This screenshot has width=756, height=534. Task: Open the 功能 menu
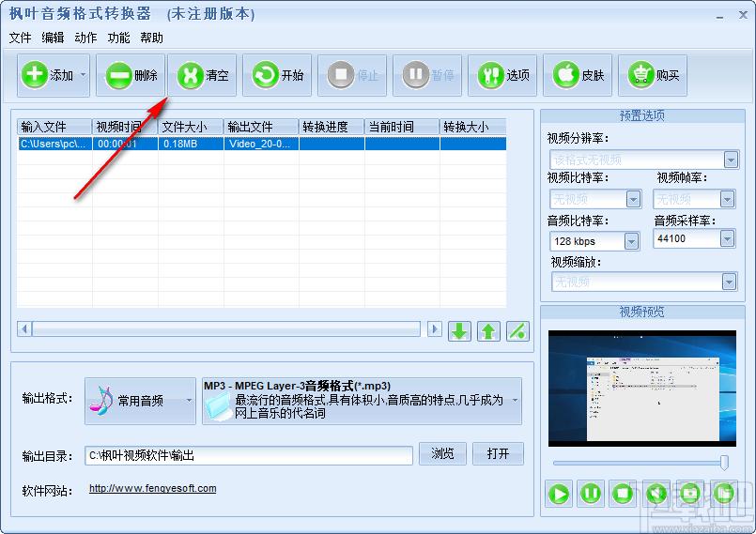coord(118,38)
